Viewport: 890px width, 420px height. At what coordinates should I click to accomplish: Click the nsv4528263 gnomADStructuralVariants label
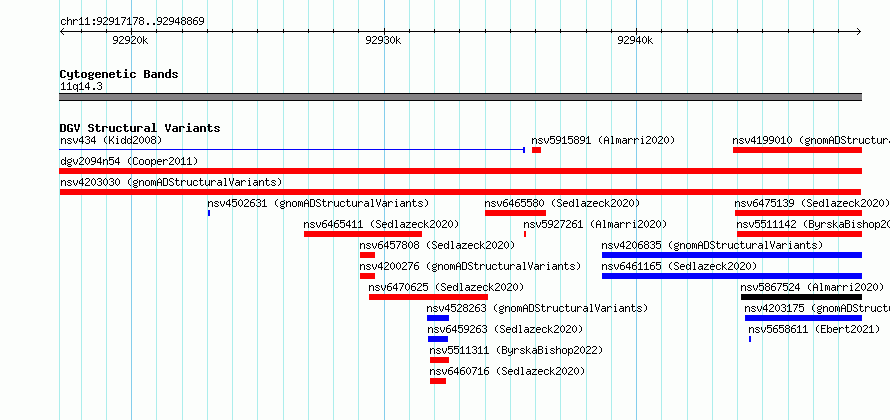538,308
